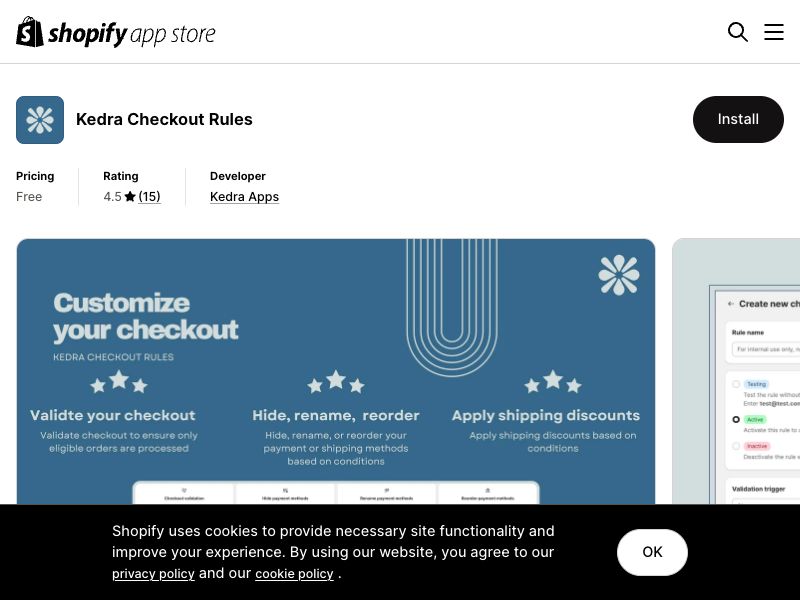Select the Checkout validation feature icon
800x600 pixels.
click(183, 491)
